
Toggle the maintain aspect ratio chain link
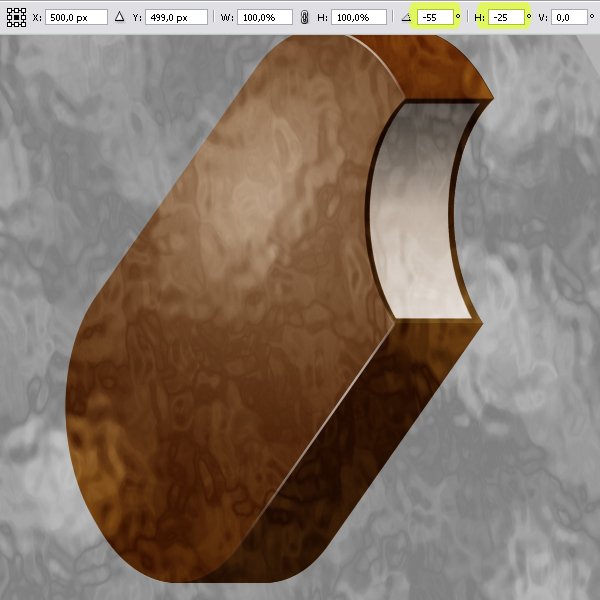304,18
